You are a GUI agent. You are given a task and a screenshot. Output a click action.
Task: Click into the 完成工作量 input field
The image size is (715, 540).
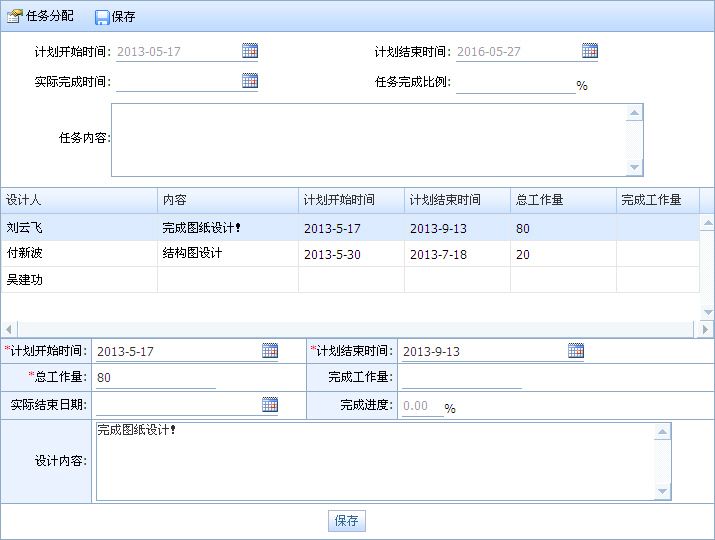click(461, 378)
